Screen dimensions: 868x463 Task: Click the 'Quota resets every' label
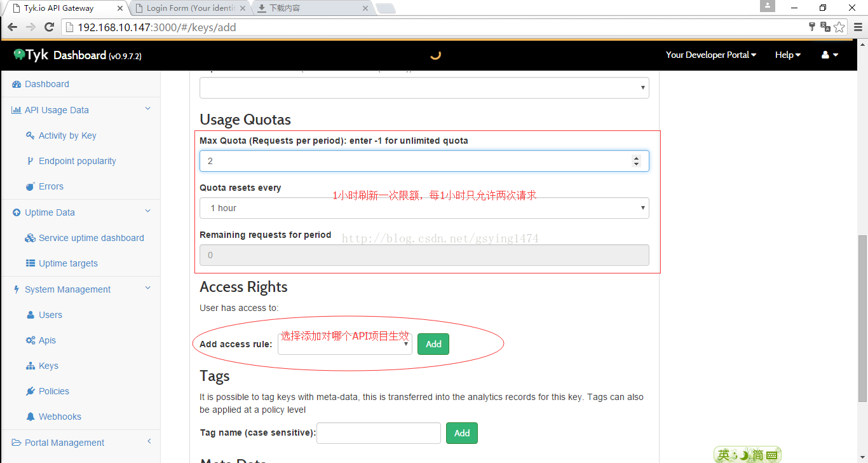coord(240,188)
